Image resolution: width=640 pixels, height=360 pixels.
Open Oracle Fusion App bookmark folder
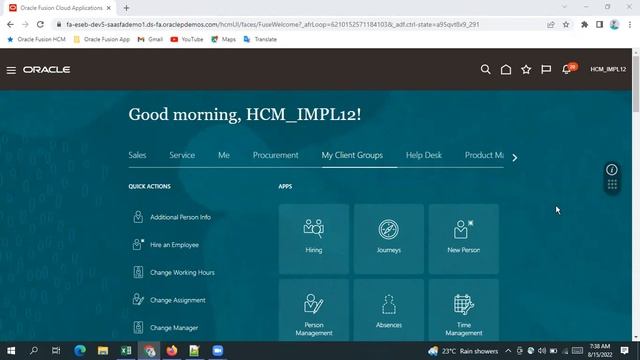coord(102,39)
